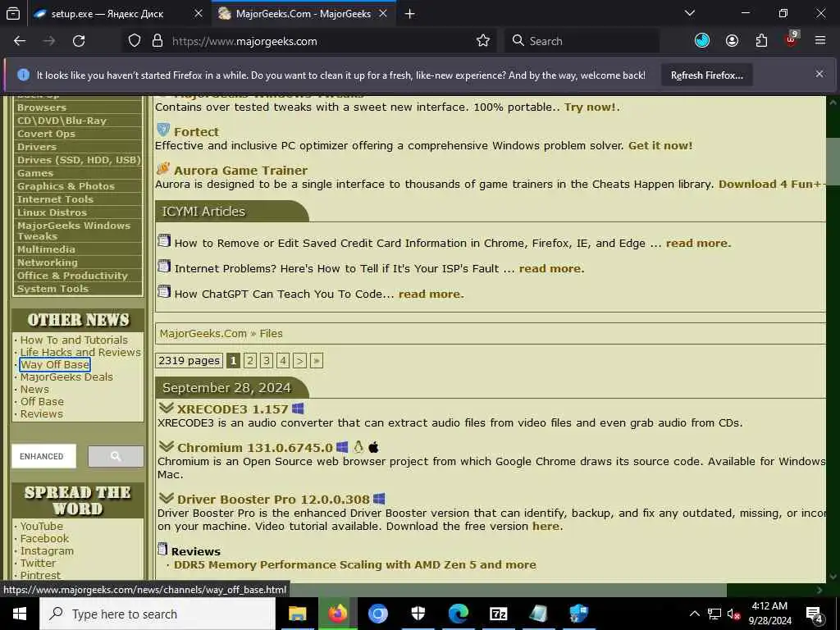Open the Windows Start menu
Screen dimensions: 840x630
20,614
